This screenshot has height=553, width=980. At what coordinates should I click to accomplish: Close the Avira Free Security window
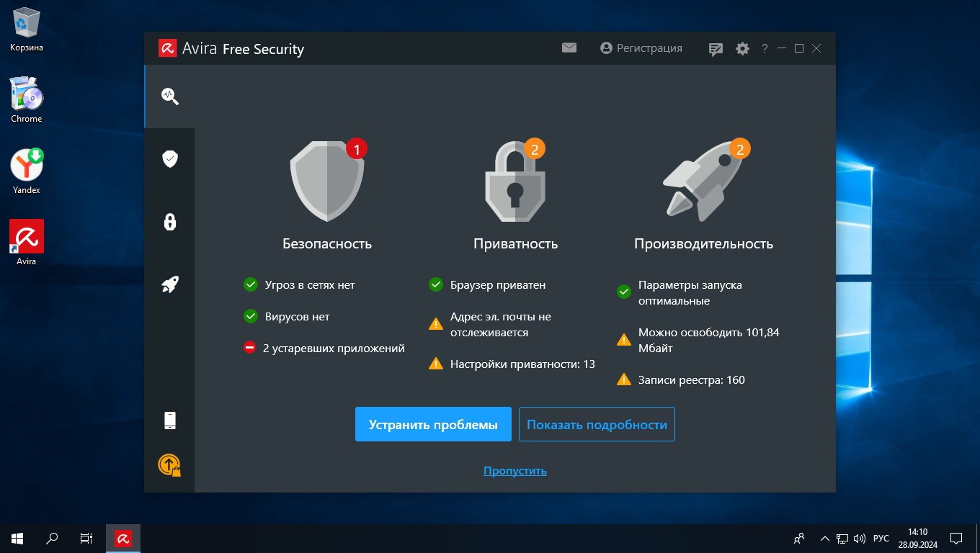pyautogui.click(x=816, y=48)
